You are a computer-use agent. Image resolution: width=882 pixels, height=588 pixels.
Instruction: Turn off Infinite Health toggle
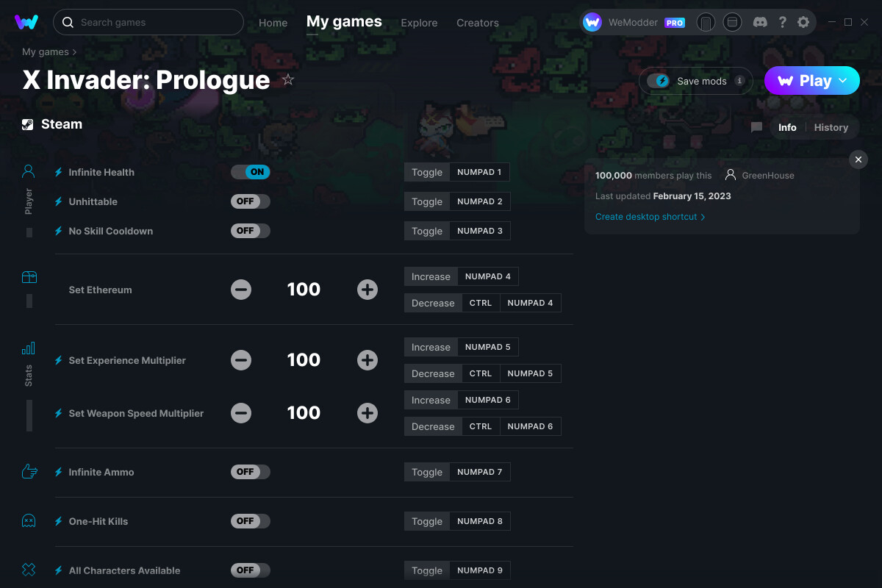[x=251, y=172]
